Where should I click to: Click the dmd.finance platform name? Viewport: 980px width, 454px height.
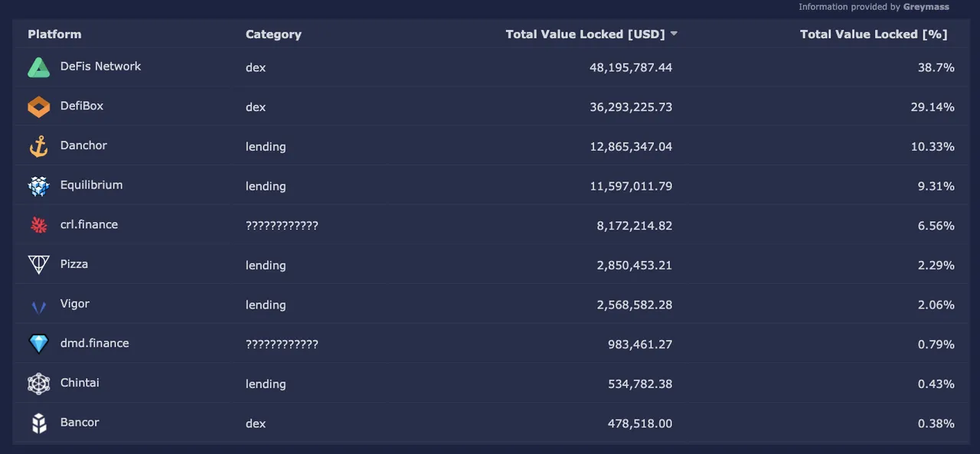[94, 344]
